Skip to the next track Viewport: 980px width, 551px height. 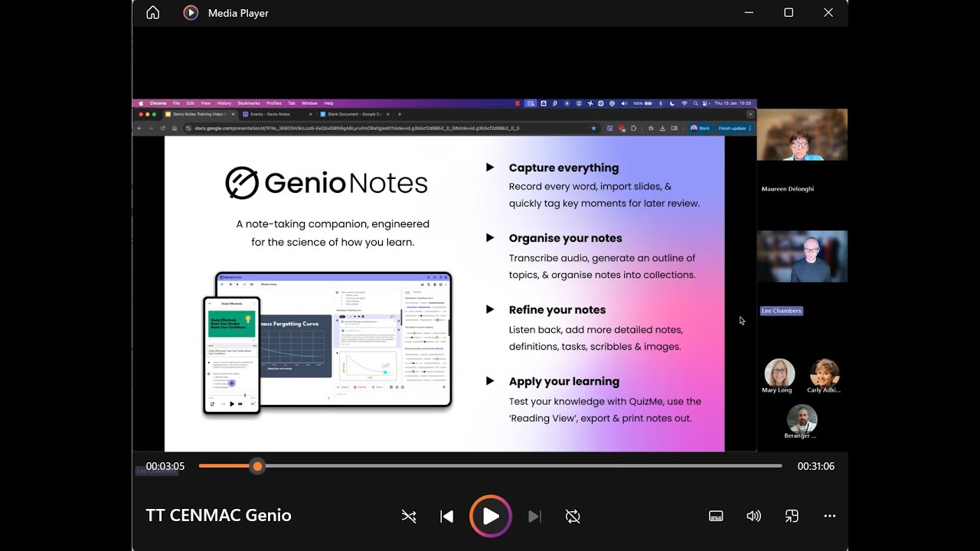click(534, 517)
